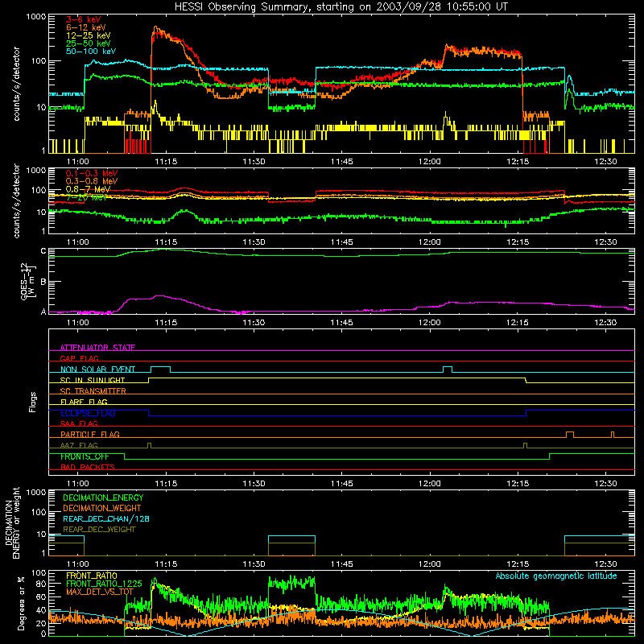Image resolution: width=644 pixels, height=644 pixels.
Task: Select the 0.8-7 MeV legend label
Action: (88, 189)
